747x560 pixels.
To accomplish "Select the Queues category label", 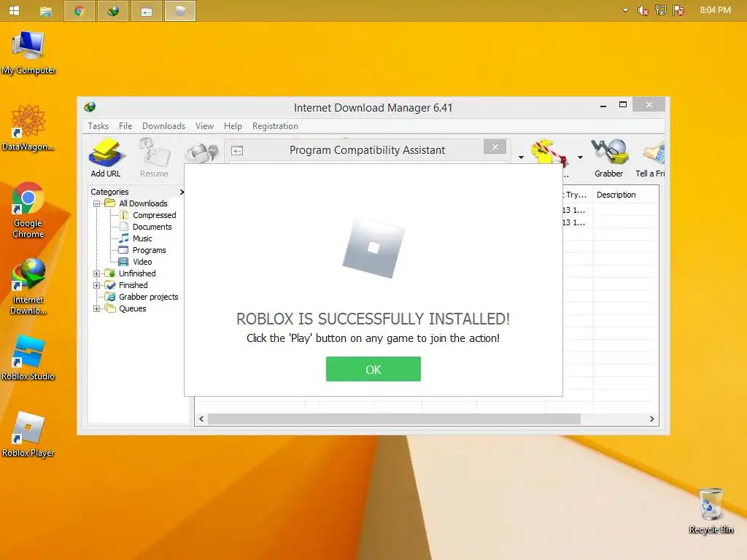I will point(133,308).
